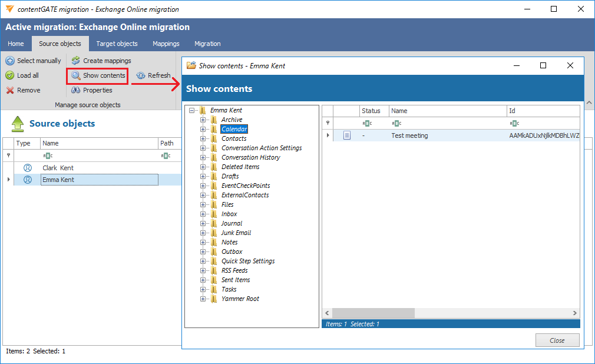Click the Refresh icon in ribbon
This screenshot has width=595, height=364.
pos(141,75)
